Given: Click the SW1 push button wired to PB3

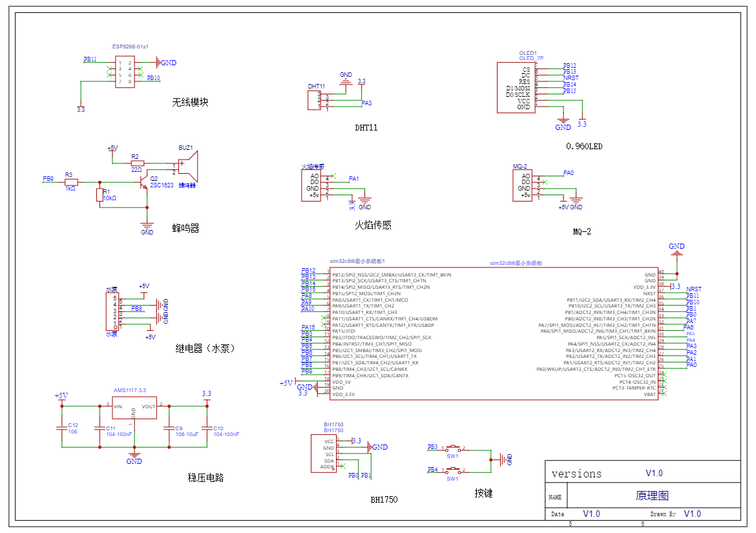Looking at the screenshot, I should (453, 448).
